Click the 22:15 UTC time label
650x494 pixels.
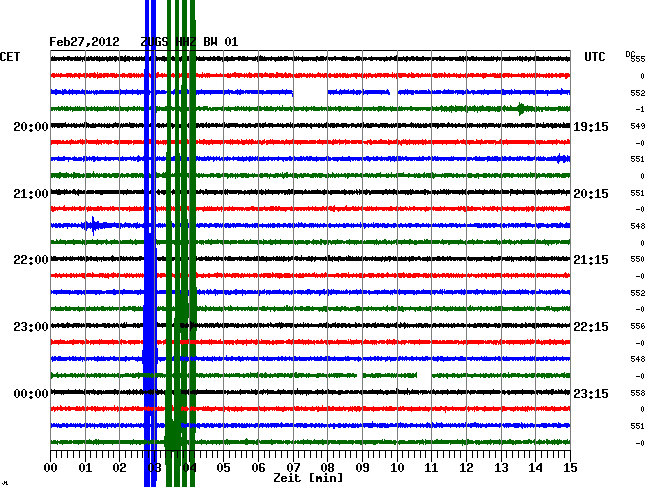pyautogui.click(x=591, y=327)
